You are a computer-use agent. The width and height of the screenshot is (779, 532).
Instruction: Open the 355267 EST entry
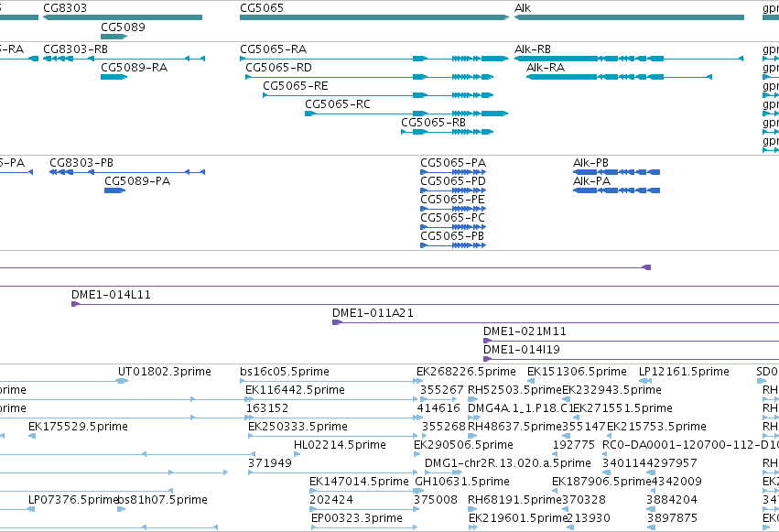pyautogui.click(x=441, y=390)
